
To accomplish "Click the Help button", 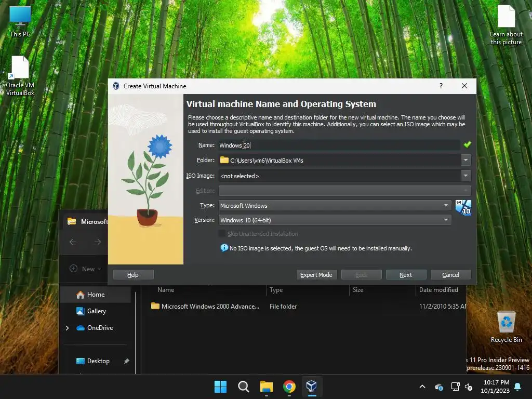I will click(133, 275).
